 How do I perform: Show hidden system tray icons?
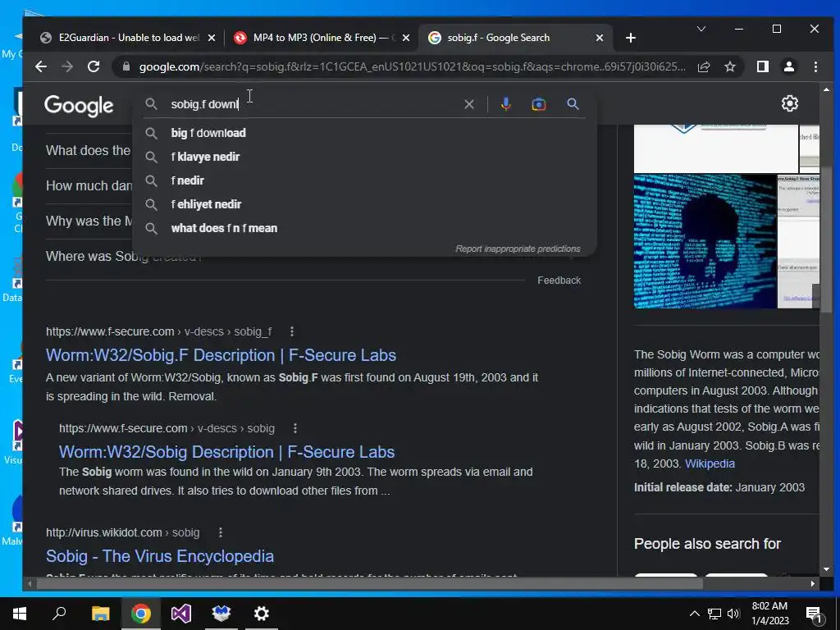click(x=694, y=614)
